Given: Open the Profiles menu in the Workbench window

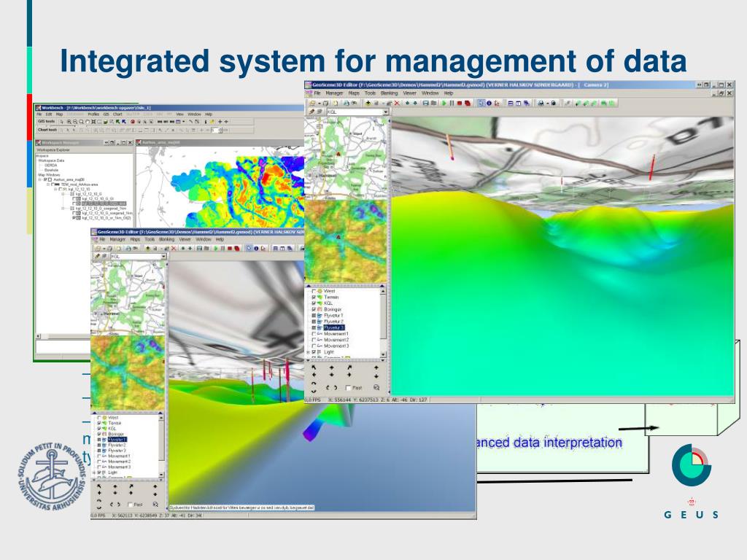Looking at the screenshot, I should pyautogui.click(x=93, y=114).
